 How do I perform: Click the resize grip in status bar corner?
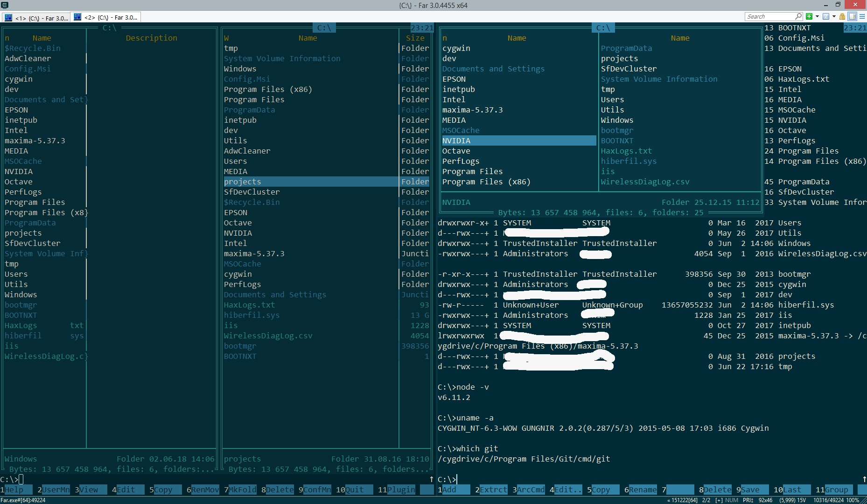point(863,500)
